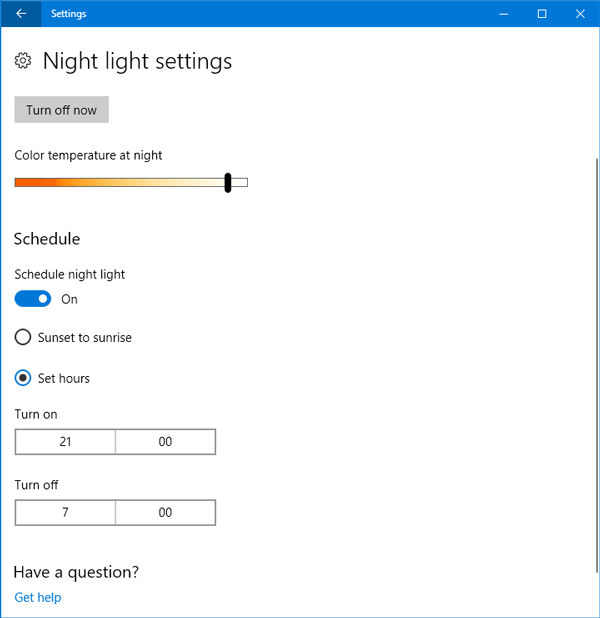Toggle the Schedule night light switch
The height and width of the screenshot is (618, 600).
point(33,299)
